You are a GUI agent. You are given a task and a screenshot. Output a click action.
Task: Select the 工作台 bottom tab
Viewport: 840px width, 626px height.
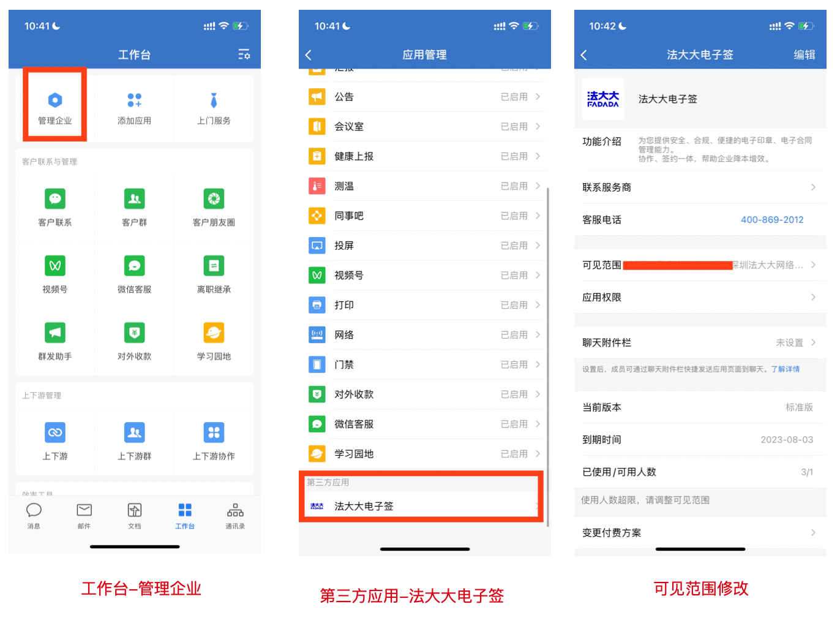(x=185, y=516)
